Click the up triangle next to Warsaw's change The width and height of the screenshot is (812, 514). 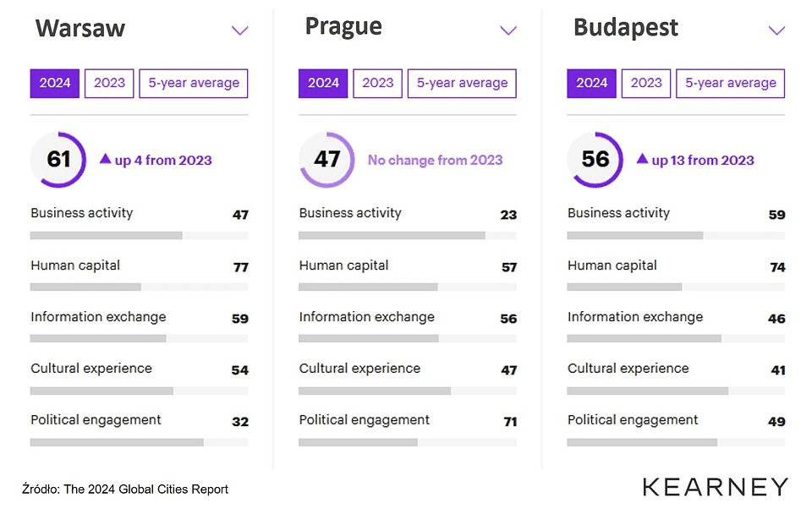point(106,159)
